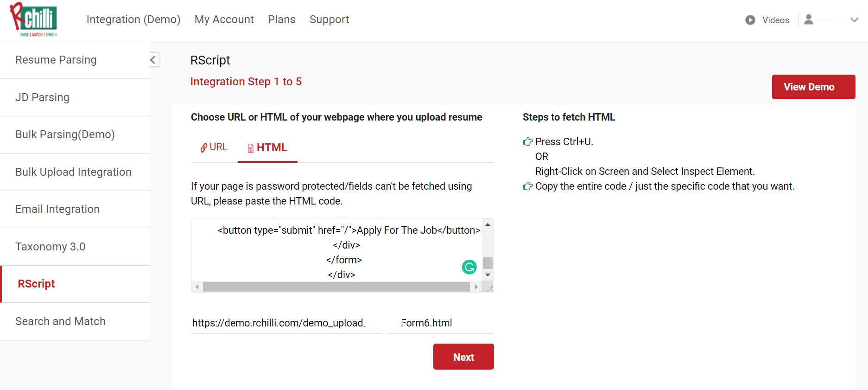Click the Next button

(x=463, y=357)
